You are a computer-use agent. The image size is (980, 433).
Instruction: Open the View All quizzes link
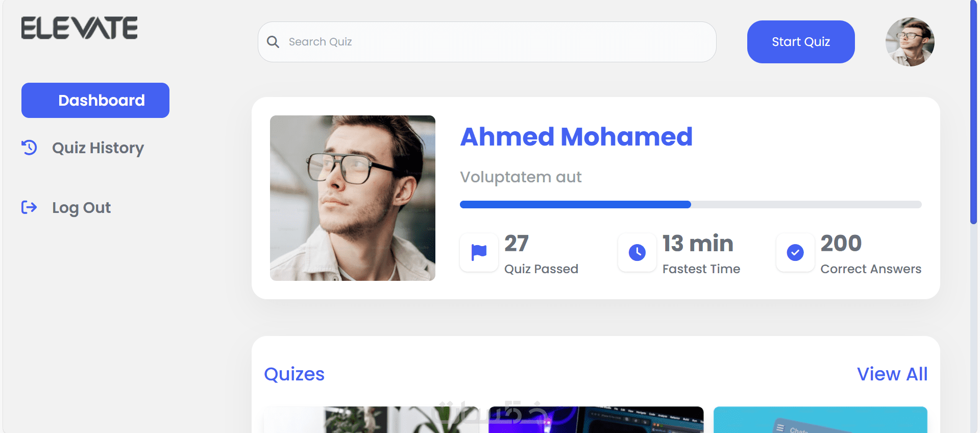(892, 374)
